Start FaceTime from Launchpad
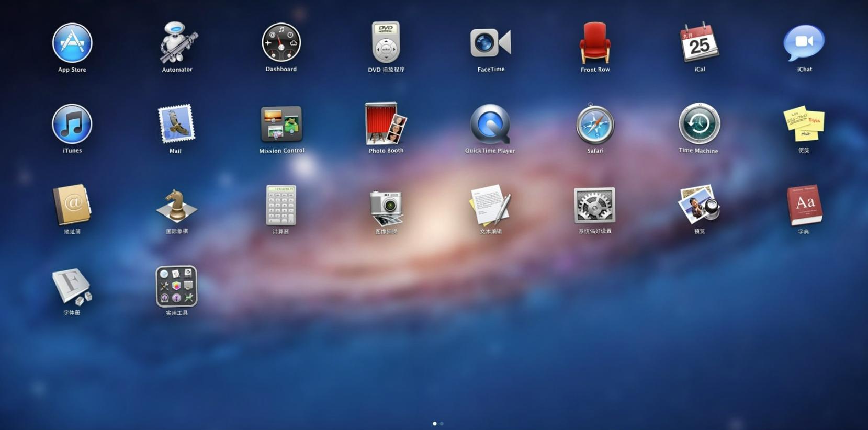 (491, 42)
